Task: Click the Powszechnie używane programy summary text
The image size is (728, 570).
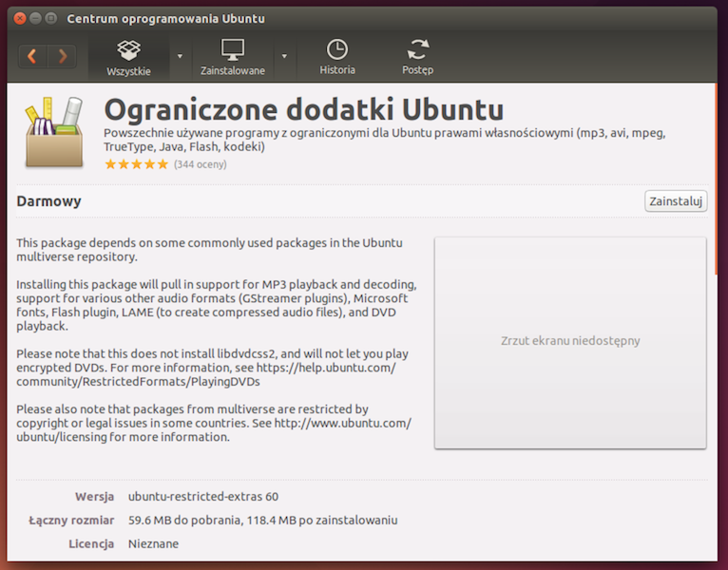Action: tap(384, 140)
